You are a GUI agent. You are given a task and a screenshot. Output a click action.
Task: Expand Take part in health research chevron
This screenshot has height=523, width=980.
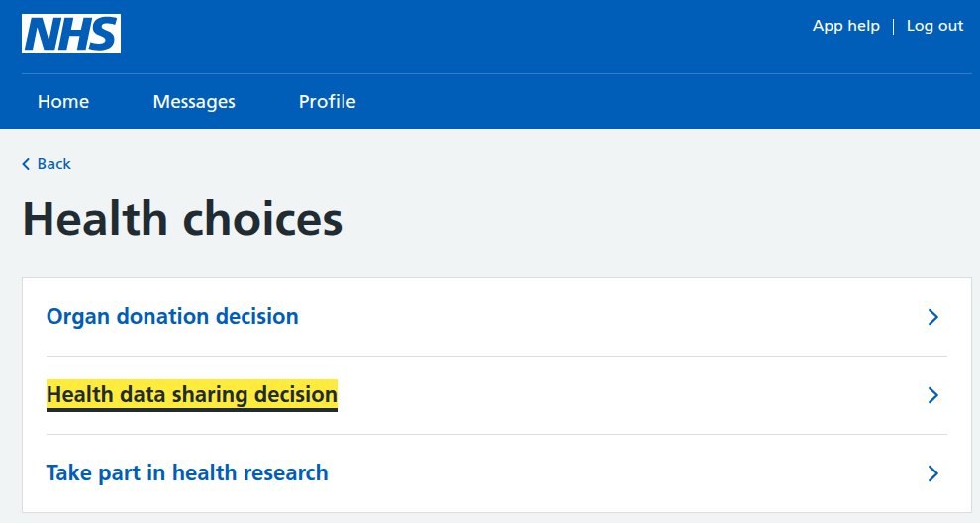(x=933, y=473)
